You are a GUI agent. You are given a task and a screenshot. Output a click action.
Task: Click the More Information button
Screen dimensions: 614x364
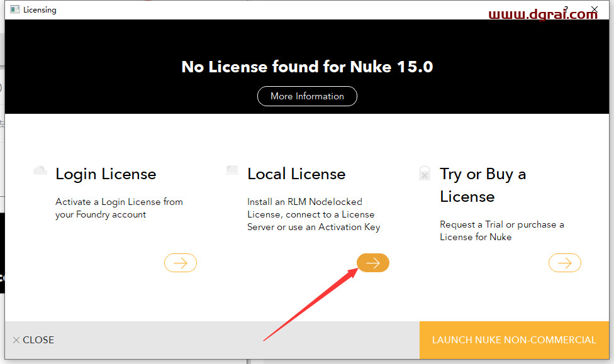tap(307, 96)
